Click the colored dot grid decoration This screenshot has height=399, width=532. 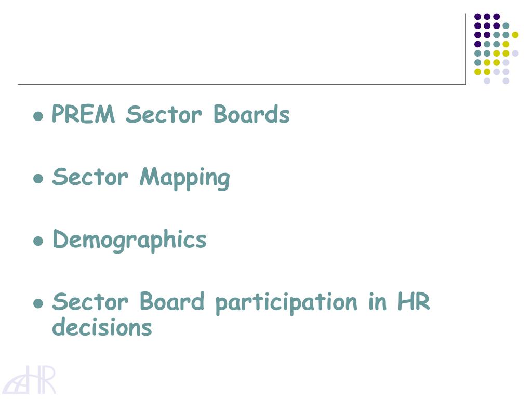coord(496,48)
